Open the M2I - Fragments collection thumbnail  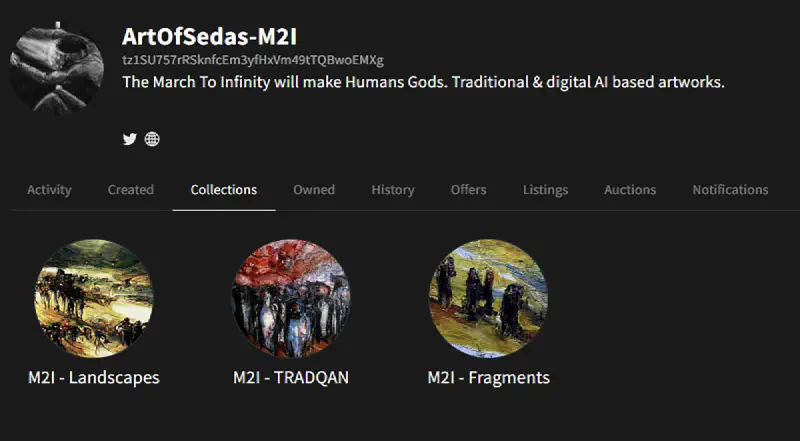tap(488, 299)
